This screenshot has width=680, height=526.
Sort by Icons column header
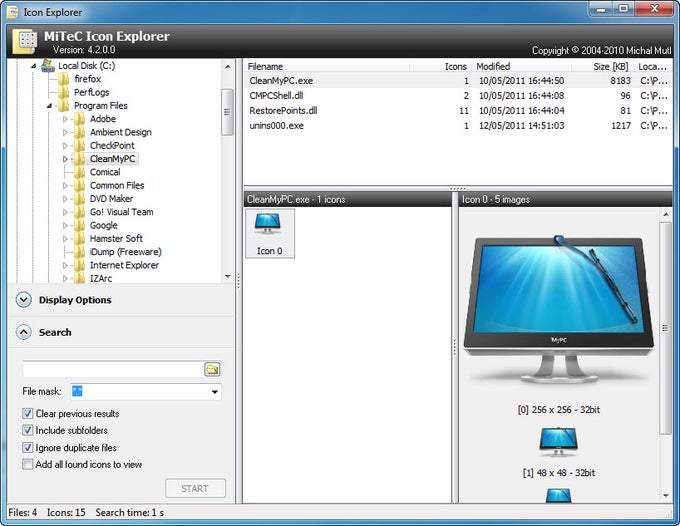point(441,66)
